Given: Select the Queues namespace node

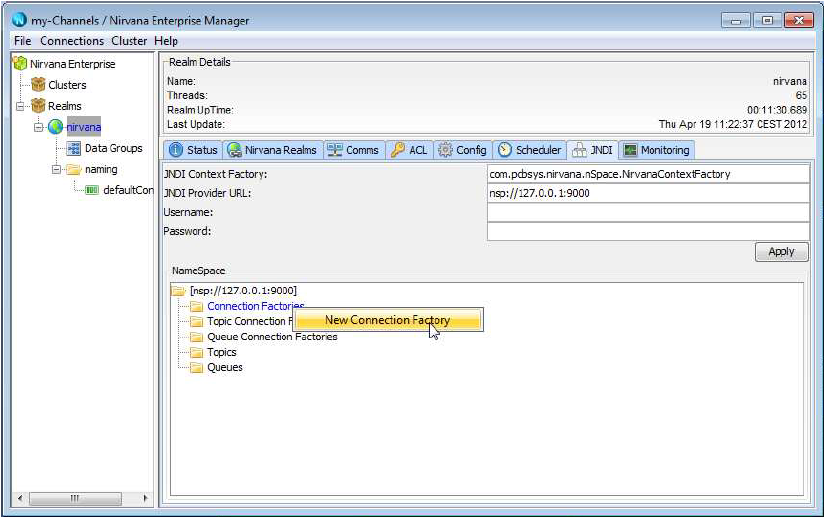Looking at the screenshot, I should tap(225, 367).
